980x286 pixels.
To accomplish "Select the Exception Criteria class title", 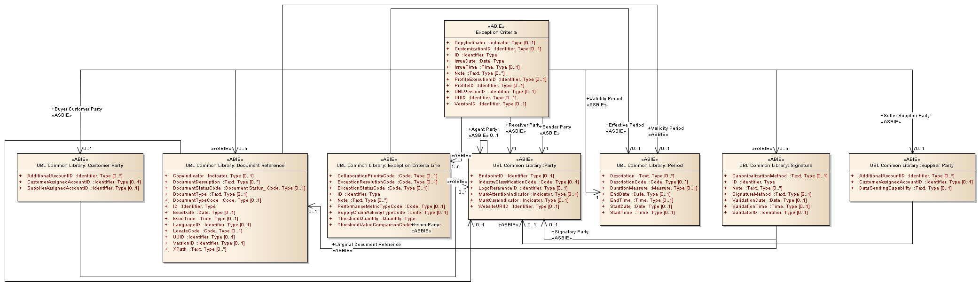I will click(496, 32).
